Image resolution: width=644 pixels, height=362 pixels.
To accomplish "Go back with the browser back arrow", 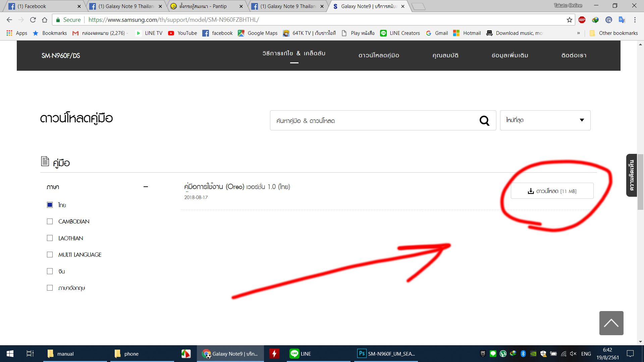I will (9, 20).
